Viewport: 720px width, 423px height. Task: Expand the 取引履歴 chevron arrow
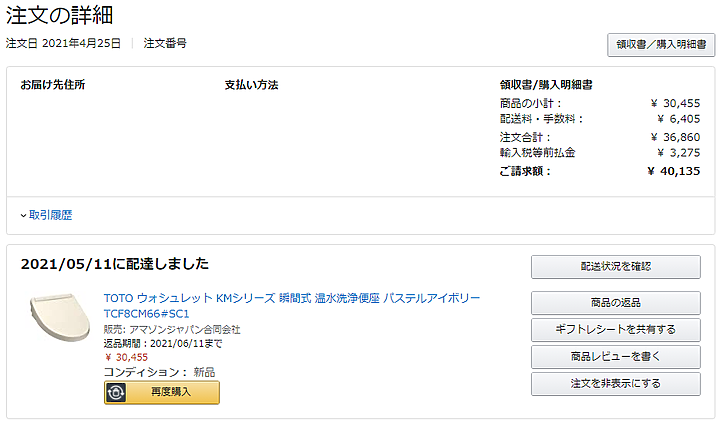pyautogui.click(x=23, y=215)
